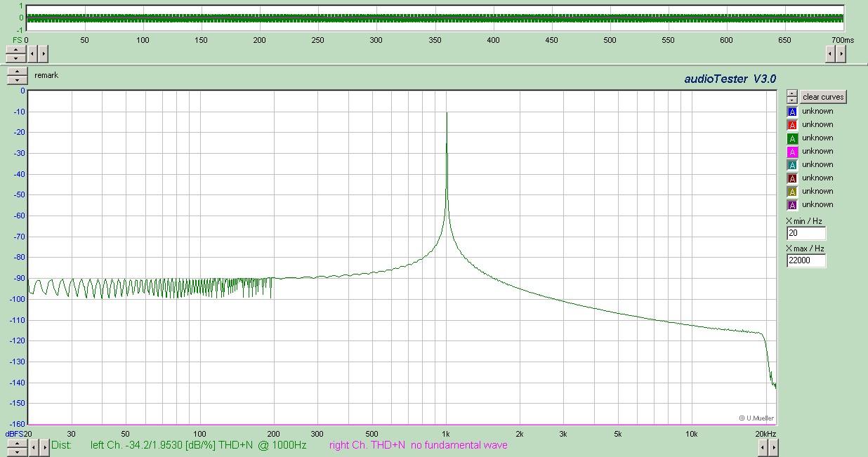This screenshot has width=868, height=457.
Task: Click the right arrow below the 700ms label
Action: pyautogui.click(x=841, y=53)
